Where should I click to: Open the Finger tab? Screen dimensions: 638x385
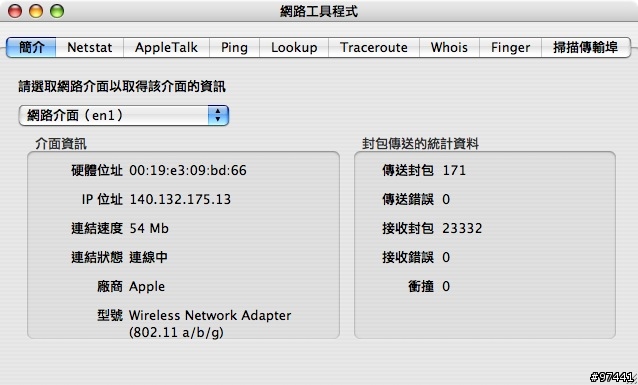[511, 48]
